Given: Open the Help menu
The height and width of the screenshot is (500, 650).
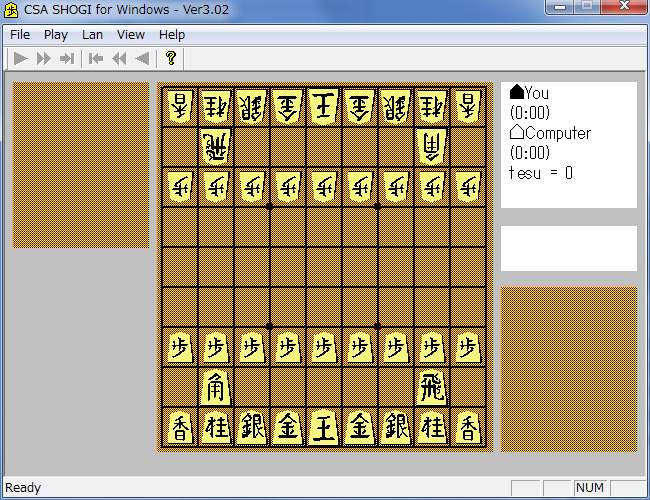Looking at the screenshot, I should (x=172, y=35).
